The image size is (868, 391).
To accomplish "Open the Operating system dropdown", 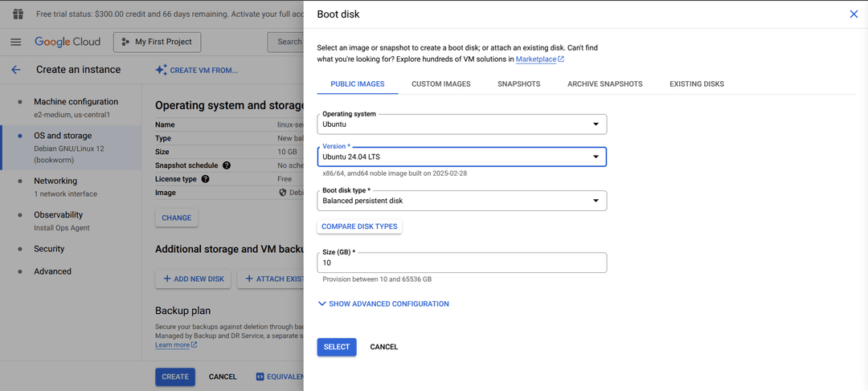I will click(x=461, y=124).
